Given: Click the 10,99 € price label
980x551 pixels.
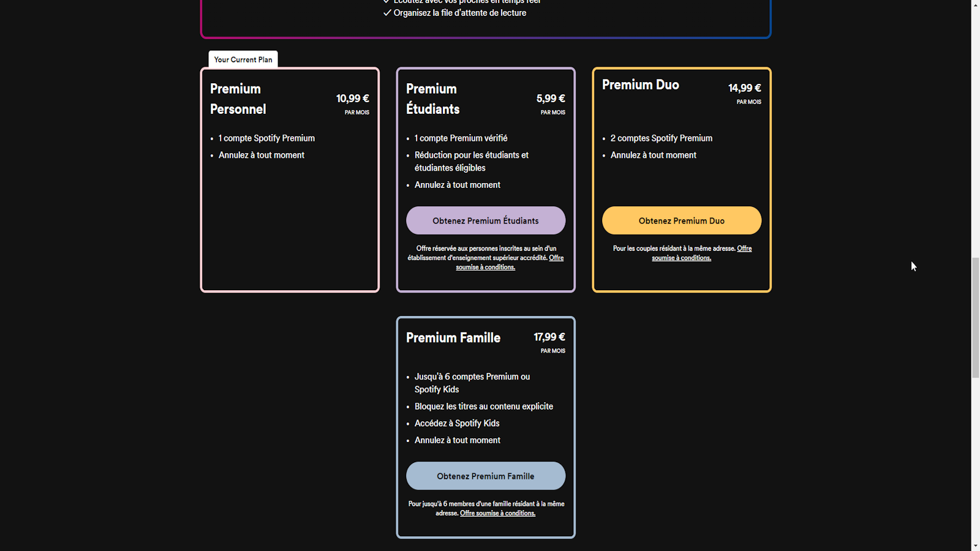Looking at the screenshot, I should pos(352,99).
